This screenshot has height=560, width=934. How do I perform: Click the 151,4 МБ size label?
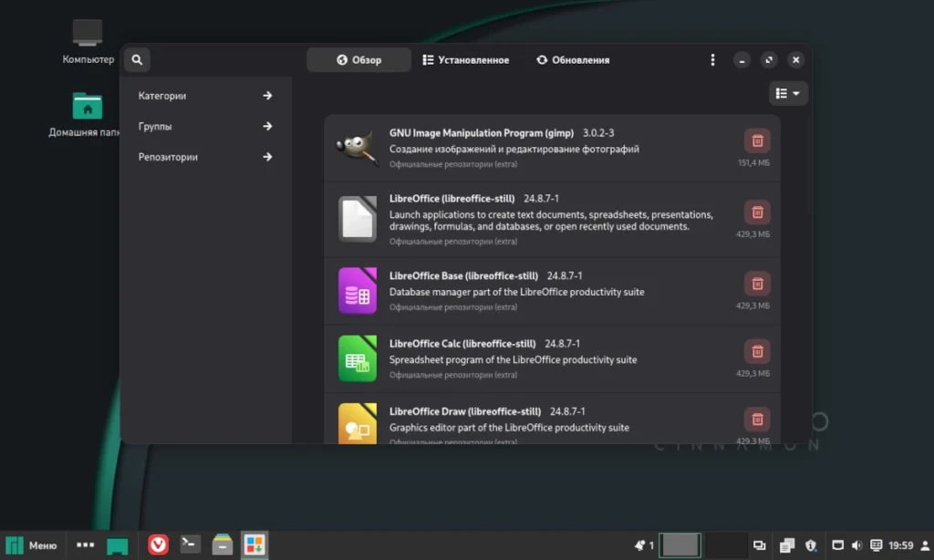[x=753, y=162]
